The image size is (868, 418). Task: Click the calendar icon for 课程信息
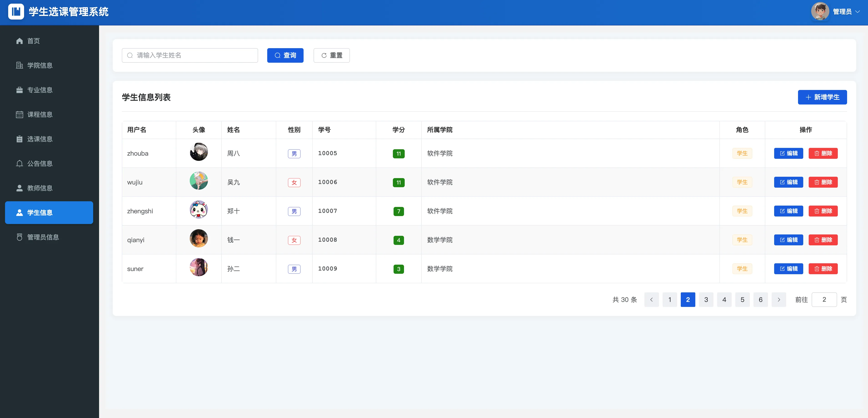point(20,114)
